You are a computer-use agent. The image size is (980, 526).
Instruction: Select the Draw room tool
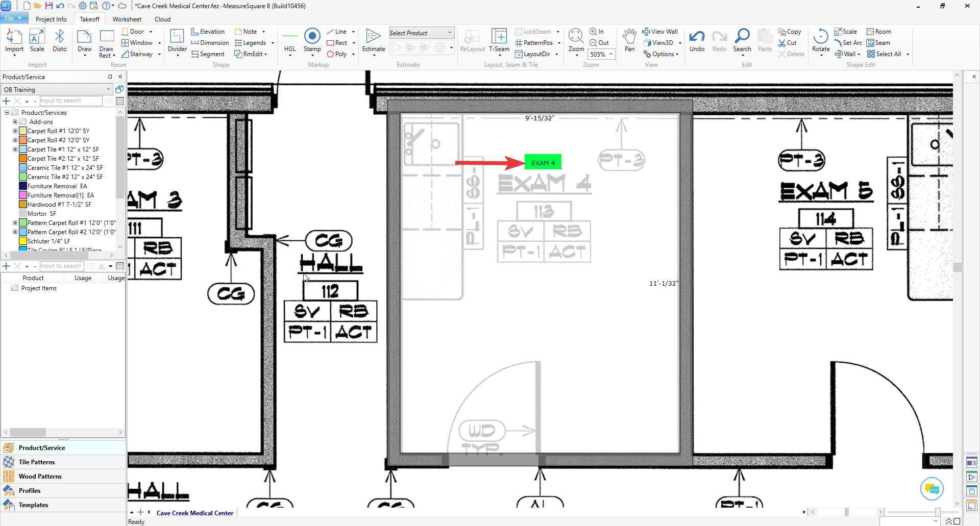point(85,42)
